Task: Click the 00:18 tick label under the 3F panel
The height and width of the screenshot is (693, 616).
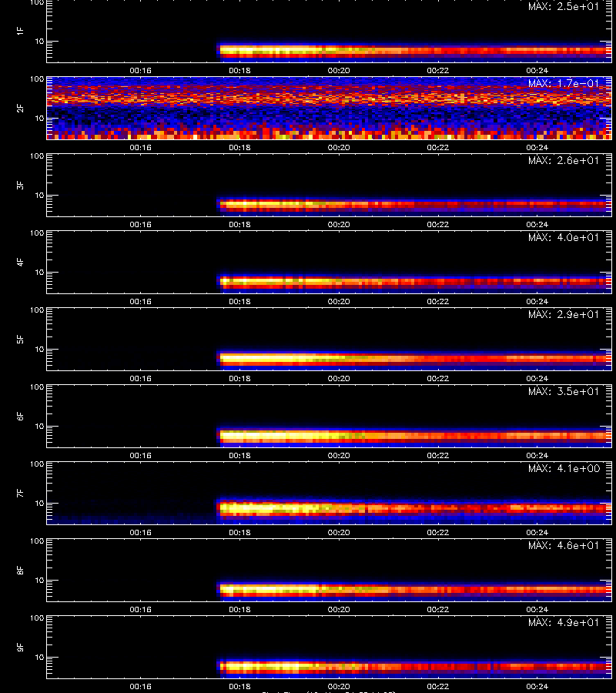Action: coord(239,225)
